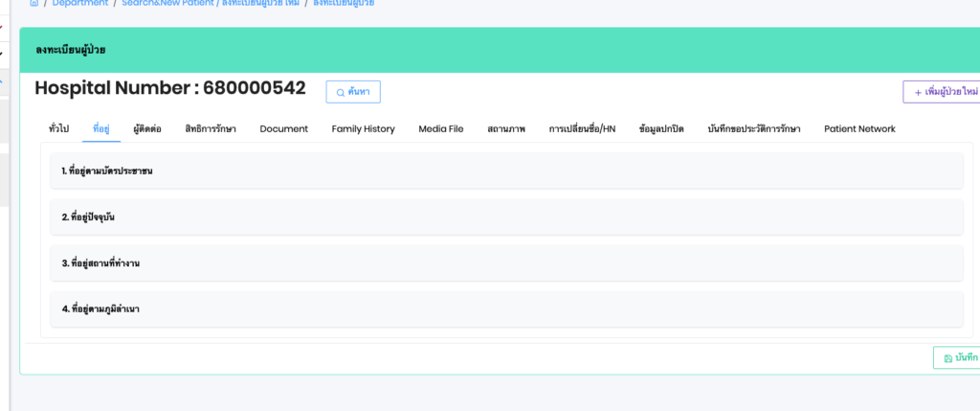Click the plus icon on เพิ่มผู้ป่วยใหม่
The width and height of the screenshot is (980, 411).
919,92
